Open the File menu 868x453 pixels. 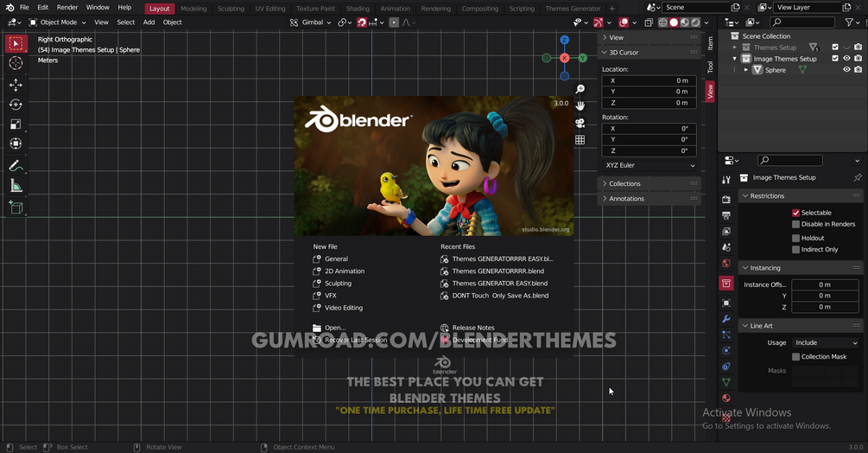point(24,8)
